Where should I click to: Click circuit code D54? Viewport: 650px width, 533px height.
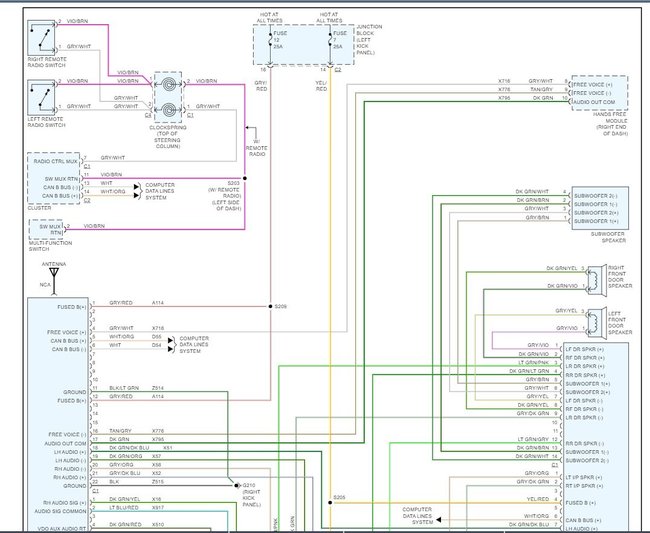[156, 345]
